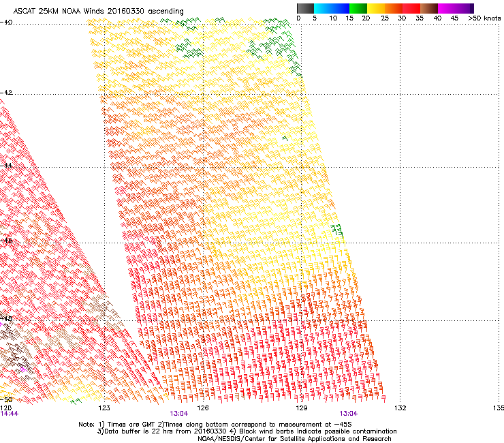The image size is (504, 443).
Task: Click the 126 longitude axis label
Action: pos(203,408)
